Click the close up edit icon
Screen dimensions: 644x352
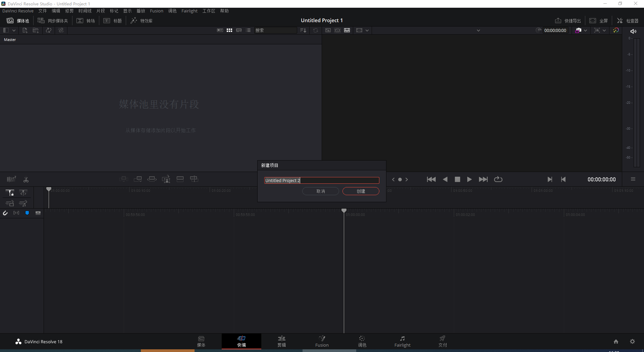[x=166, y=179]
